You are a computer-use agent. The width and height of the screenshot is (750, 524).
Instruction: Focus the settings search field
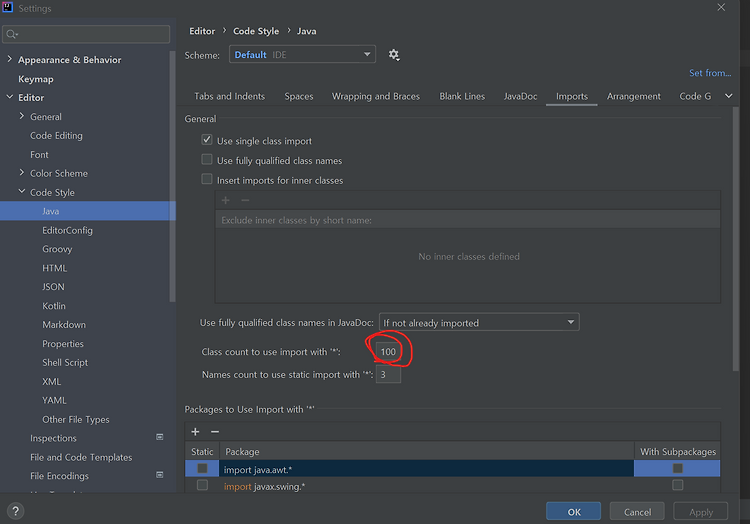coord(86,34)
